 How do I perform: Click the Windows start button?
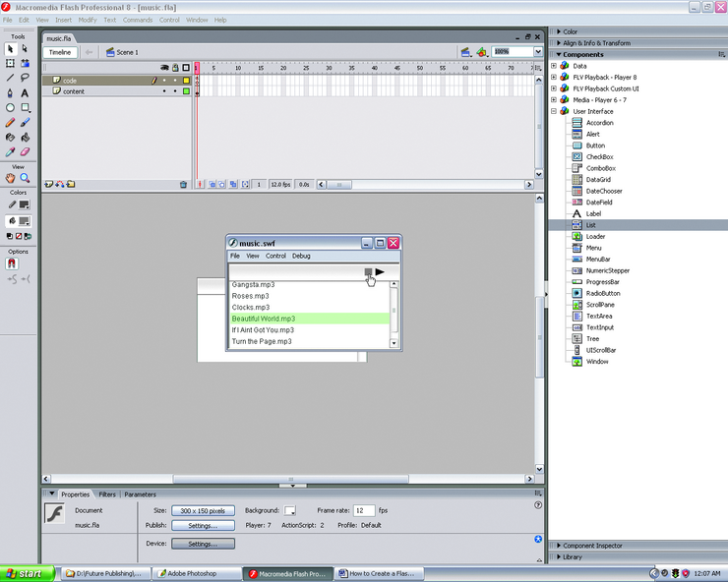point(27,574)
